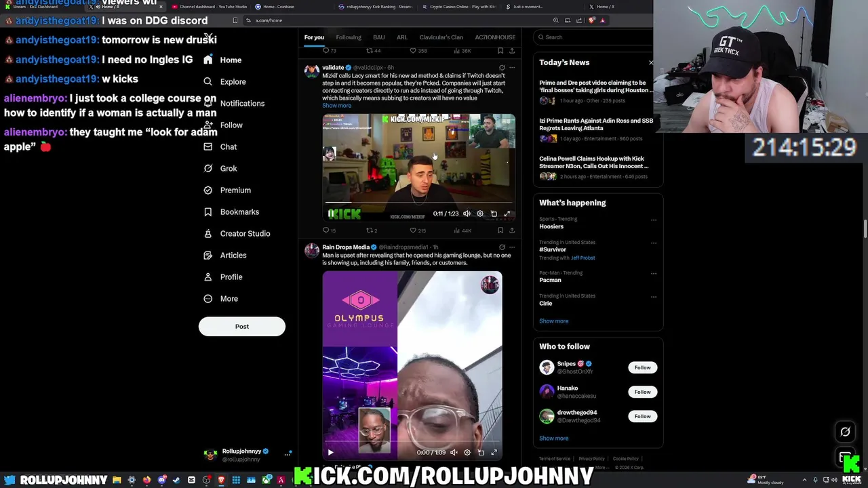Open more options on Rain Drops Media post
868x488 pixels.
(512, 247)
